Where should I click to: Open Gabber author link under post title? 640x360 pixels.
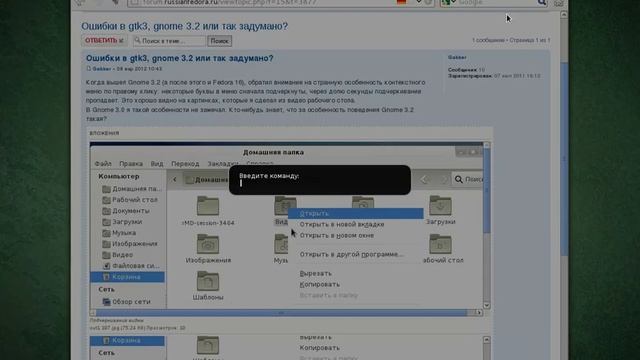click(102, 69)
